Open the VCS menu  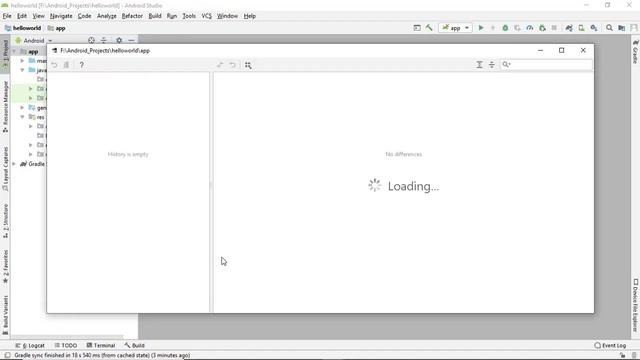tap(207, 16)
